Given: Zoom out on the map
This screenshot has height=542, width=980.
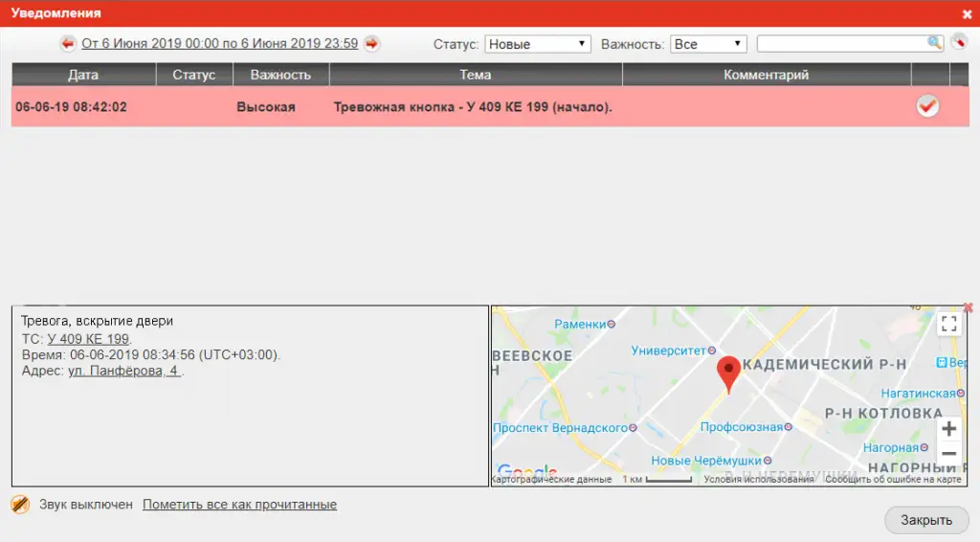Looking at the screenshot, I should tap(948, 454).
